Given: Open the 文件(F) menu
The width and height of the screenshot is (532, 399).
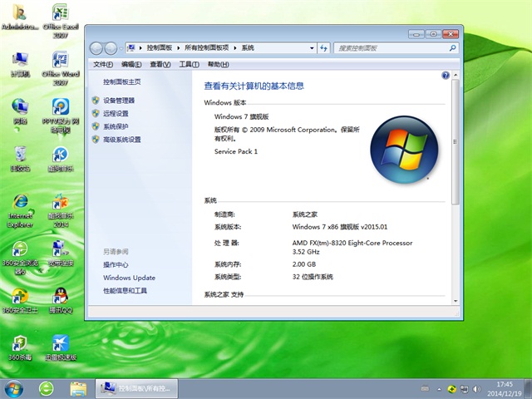Looking at the screenshot, I should click(103, 64).
